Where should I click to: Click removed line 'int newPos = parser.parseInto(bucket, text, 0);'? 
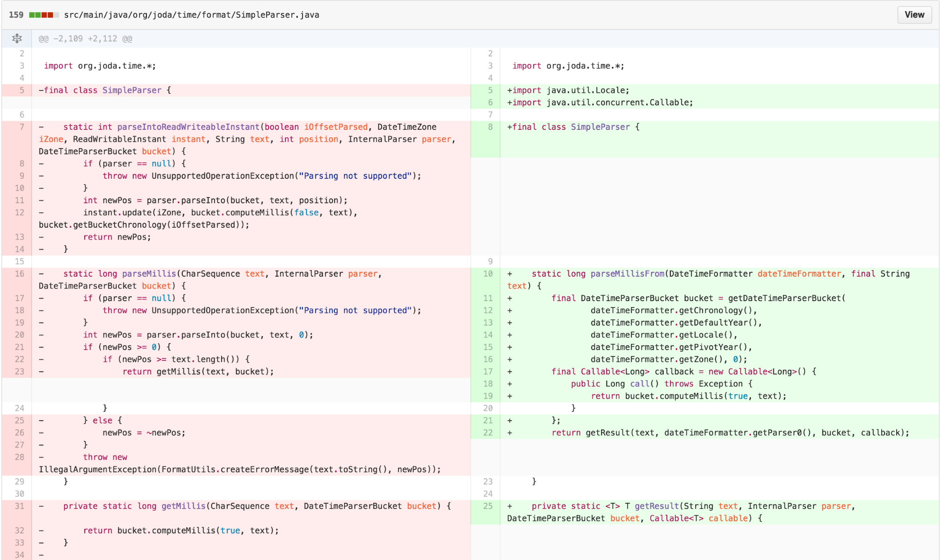tap(251, 335)
